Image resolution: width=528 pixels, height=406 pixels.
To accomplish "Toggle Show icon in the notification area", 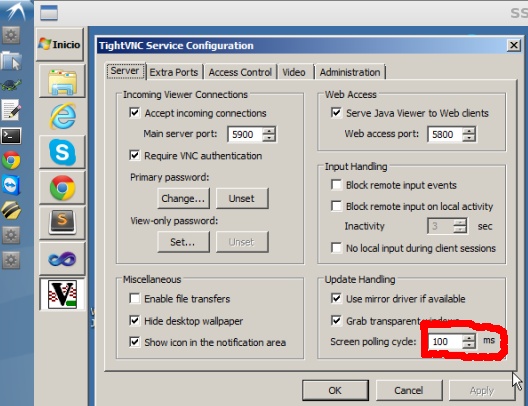I will click(x=135, y=342).
